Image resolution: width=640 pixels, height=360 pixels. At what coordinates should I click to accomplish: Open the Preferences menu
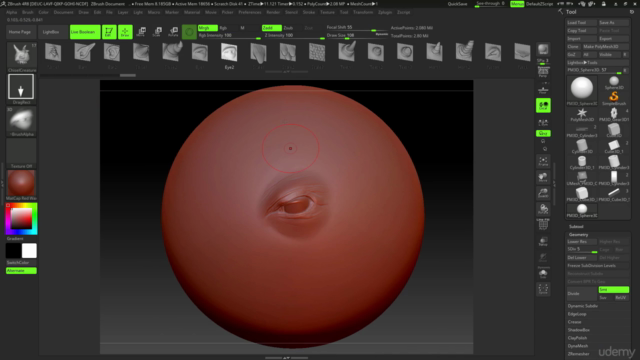pyautogui.click(x=250, y=12)
